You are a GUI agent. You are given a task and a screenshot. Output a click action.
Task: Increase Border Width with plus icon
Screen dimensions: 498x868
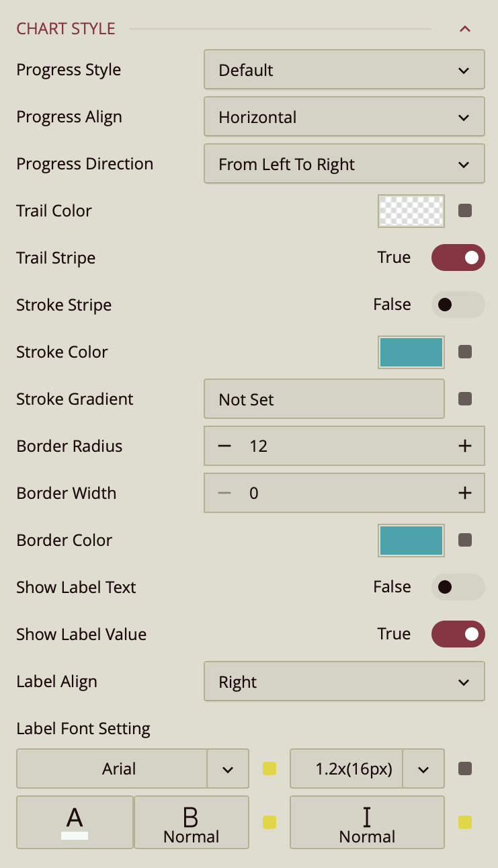(x=464, y=493)
